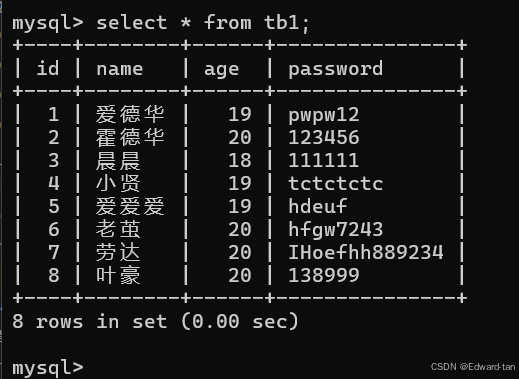
Task: Click the name cell '爱爱爱'
Action: [130, 206]
